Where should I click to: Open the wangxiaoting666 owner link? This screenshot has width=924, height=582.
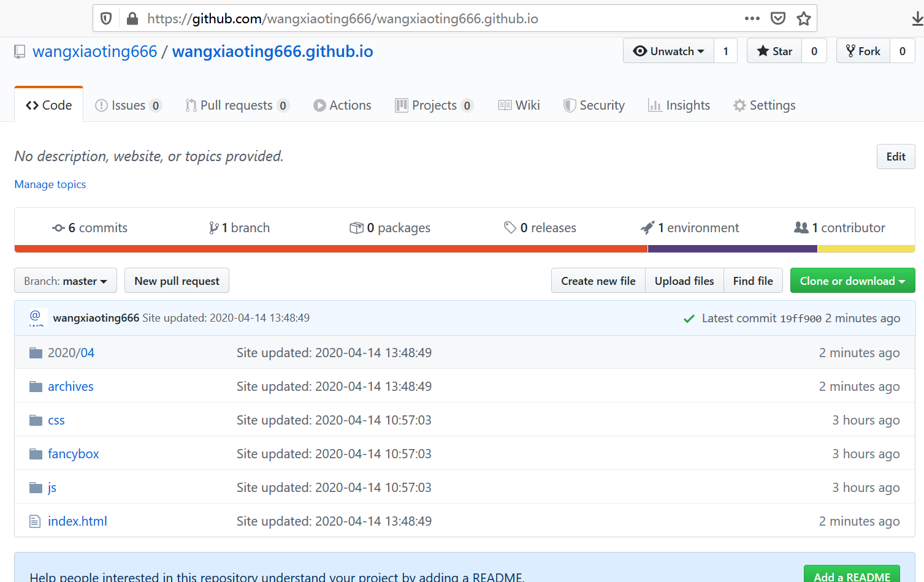click(x=95, y=51)
